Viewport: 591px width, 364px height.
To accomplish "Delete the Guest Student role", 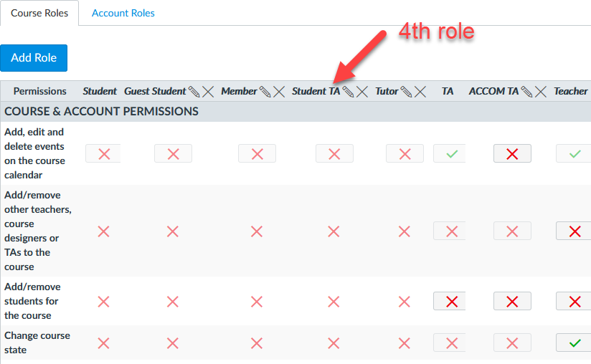I will coord(208,92).
